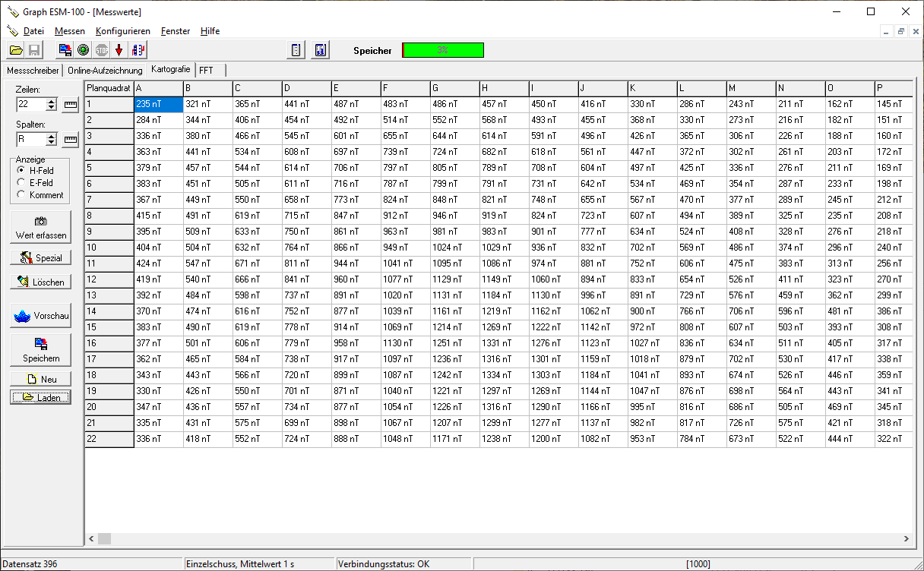Click the probe icon in the title bar

pyautogui.click(x=13, y=12)
